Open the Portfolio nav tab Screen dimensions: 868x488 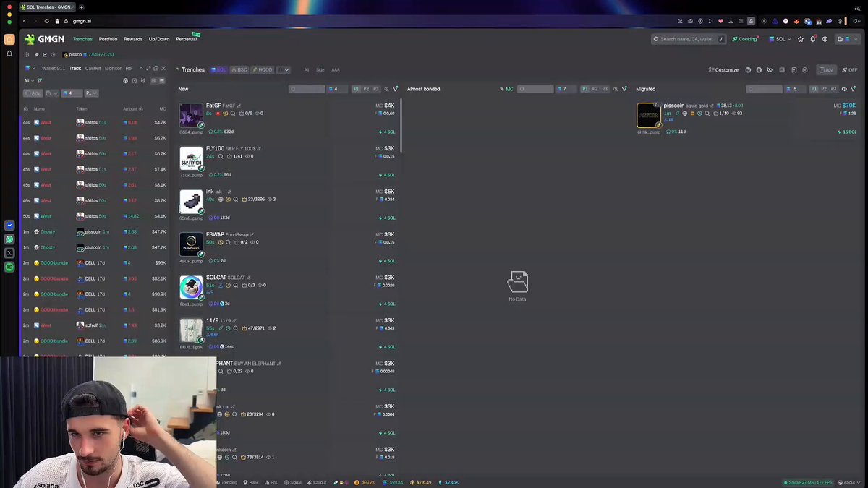pos(108,39)
